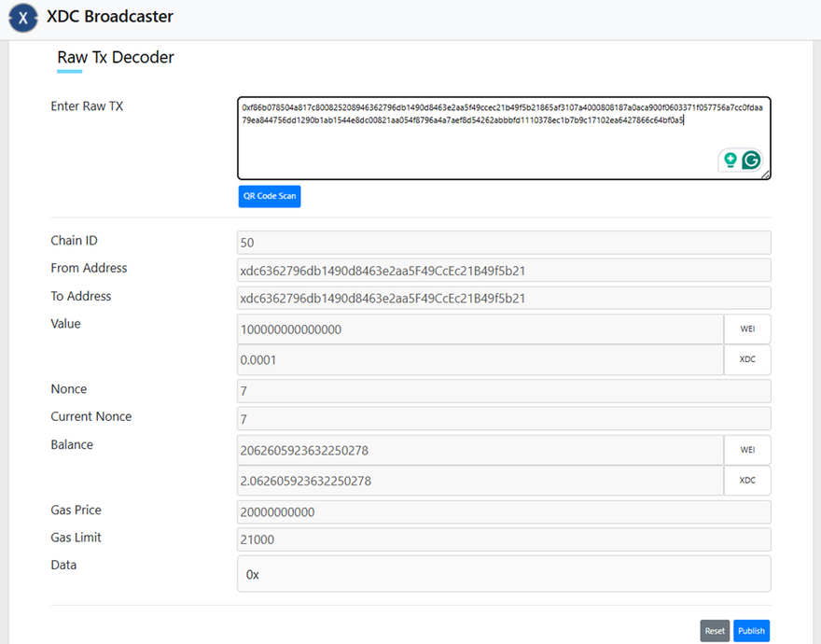Click the Nonce field
821x644 pixels.
pyautogui.click(x=504, y=391)
